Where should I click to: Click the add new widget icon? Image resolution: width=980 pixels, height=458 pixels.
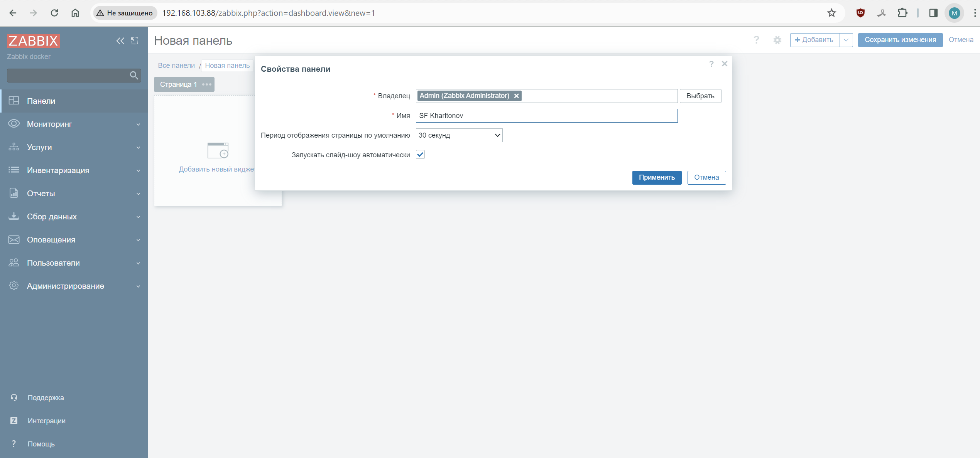click(218, 151)
